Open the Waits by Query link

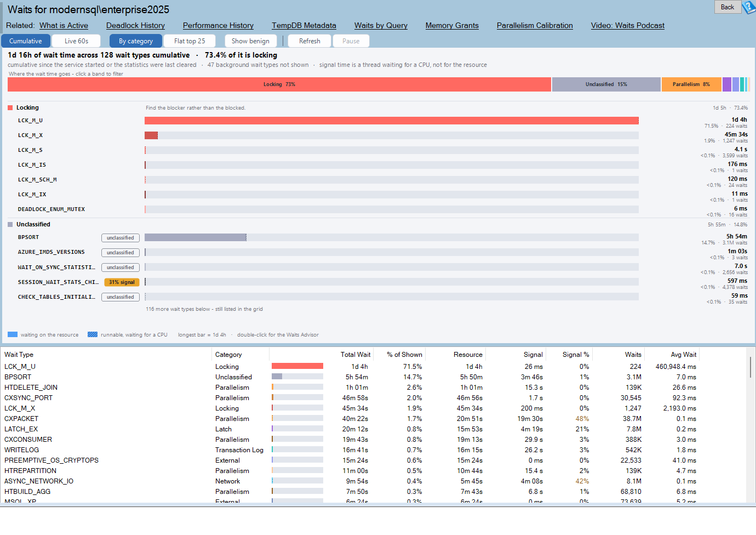[x=381, y=25]
